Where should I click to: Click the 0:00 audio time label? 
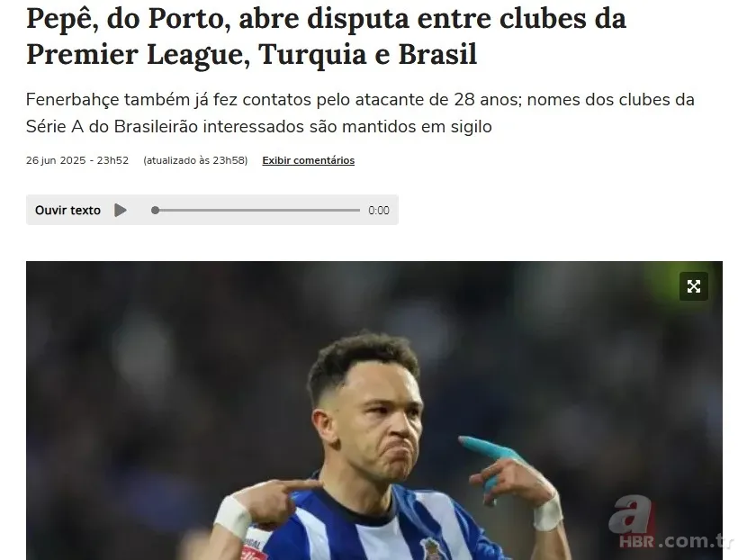tap(378, 211)
